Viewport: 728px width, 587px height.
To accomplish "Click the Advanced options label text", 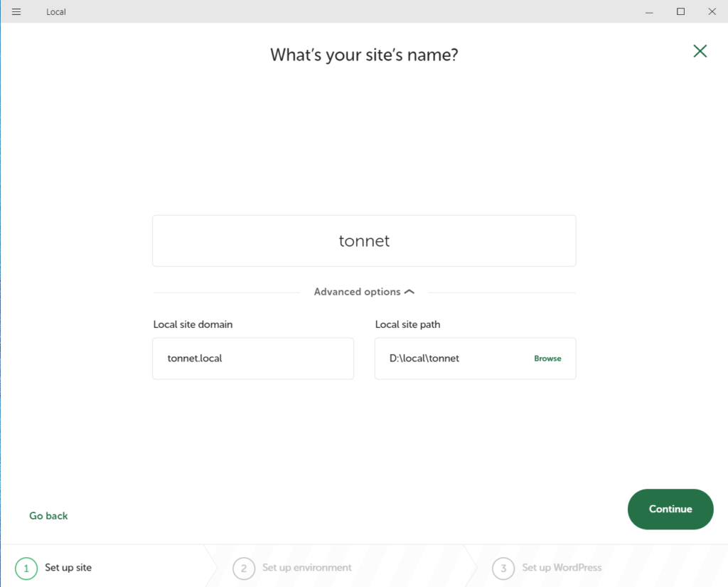I will point(357,292).
